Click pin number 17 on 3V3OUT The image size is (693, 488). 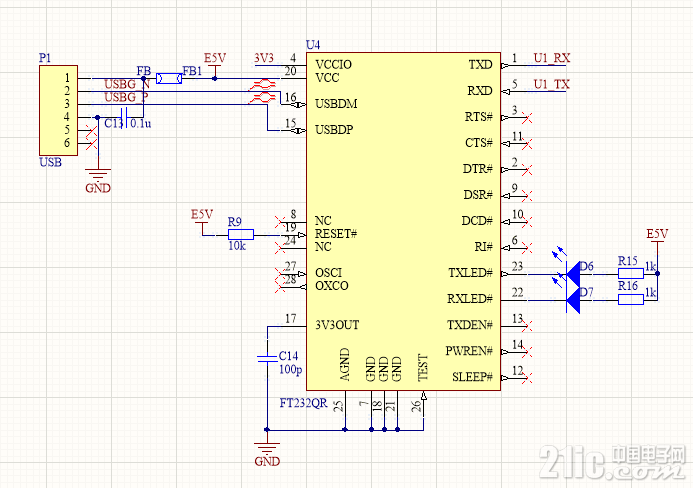point(290,319)
